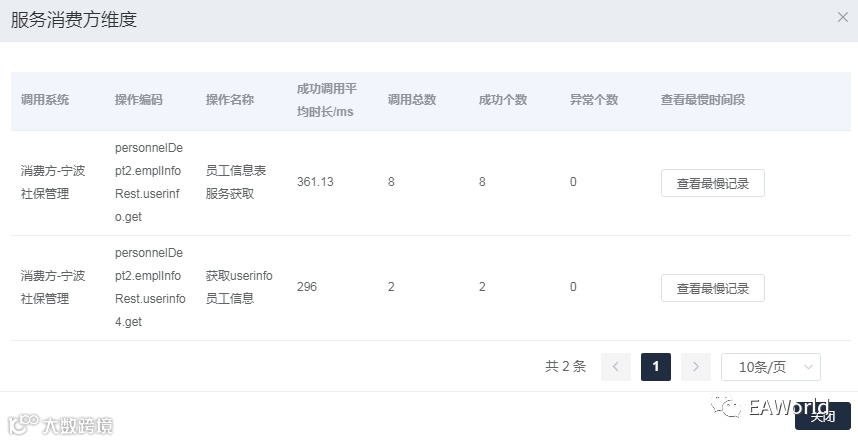Click 查看最慢记录 for the 361.13 row

click(x=712, y=183)
